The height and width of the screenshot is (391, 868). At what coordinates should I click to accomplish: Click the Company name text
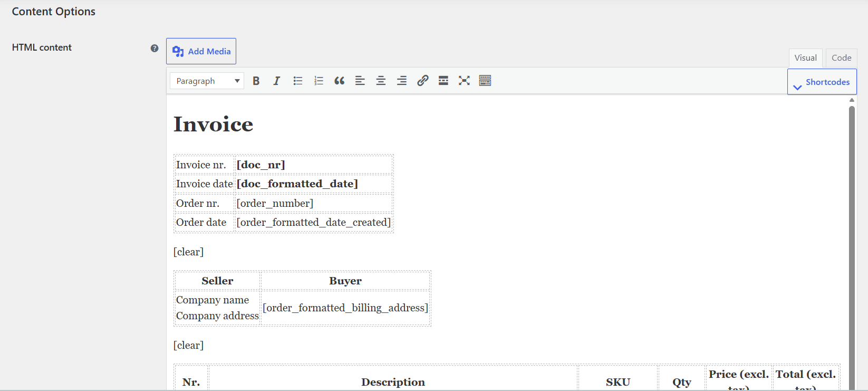tap(213, 300)
